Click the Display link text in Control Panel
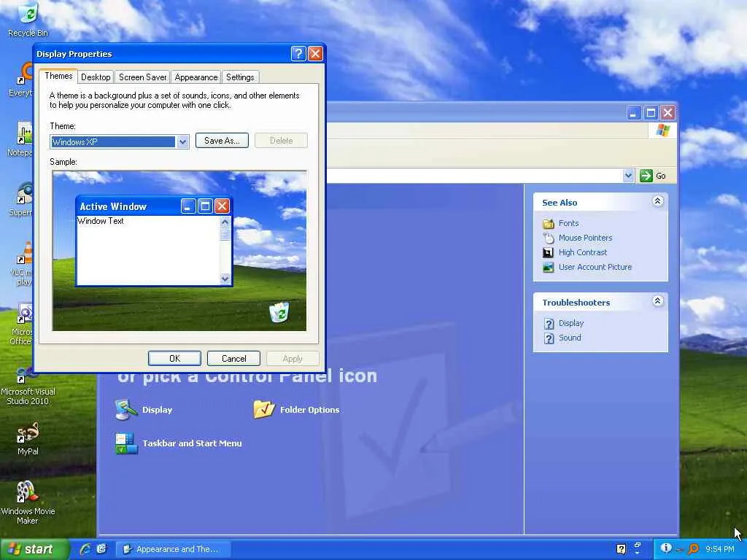Viewport: 747px width, 560px height. coord(158,410)
